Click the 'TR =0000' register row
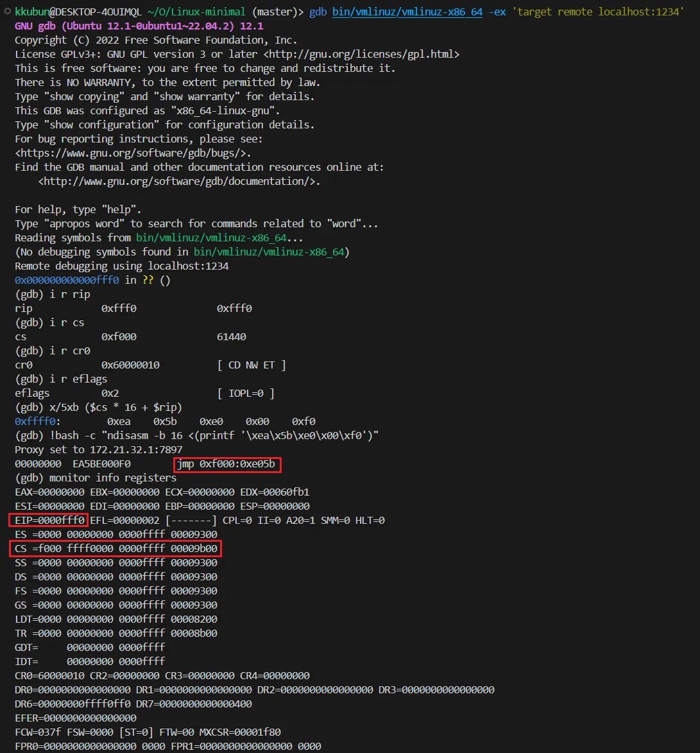 coord(116,634)
